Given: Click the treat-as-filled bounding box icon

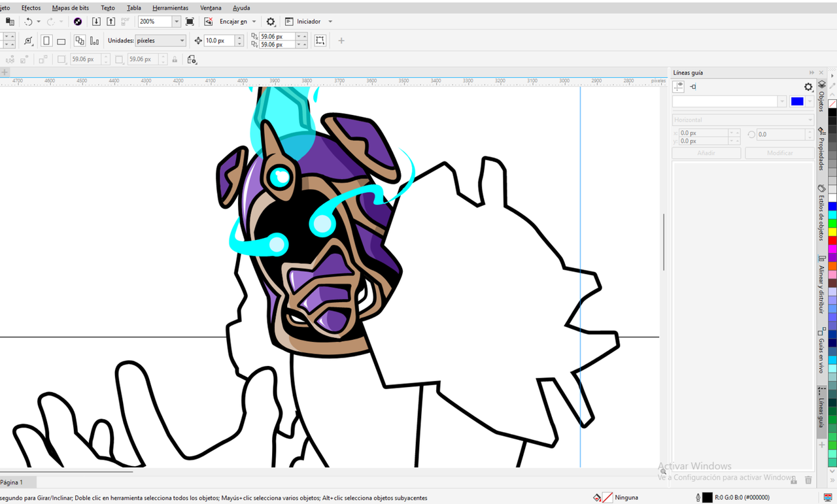Looking at the screenshot, I should point(320,41).
